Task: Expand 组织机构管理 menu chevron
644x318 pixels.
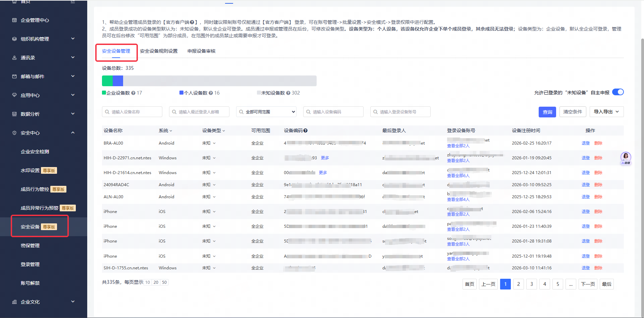Action: pos(73,39)
